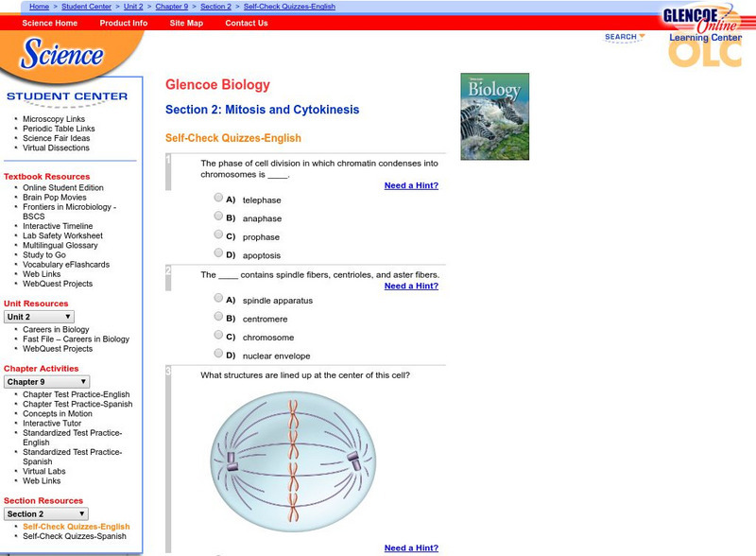
Task: Click Home breadcrumb link
Action: (39, 7)
